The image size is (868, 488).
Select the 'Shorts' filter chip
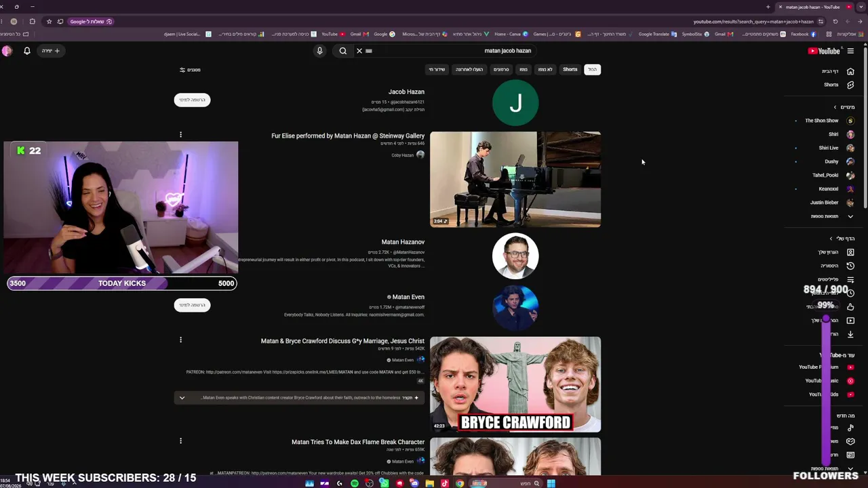click(x=570, y=69)
